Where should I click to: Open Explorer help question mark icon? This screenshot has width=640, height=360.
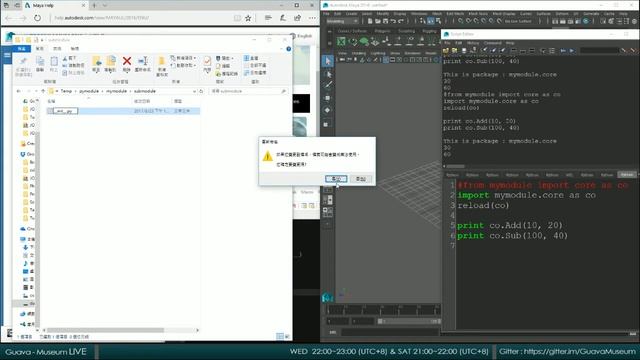[289, 49]
